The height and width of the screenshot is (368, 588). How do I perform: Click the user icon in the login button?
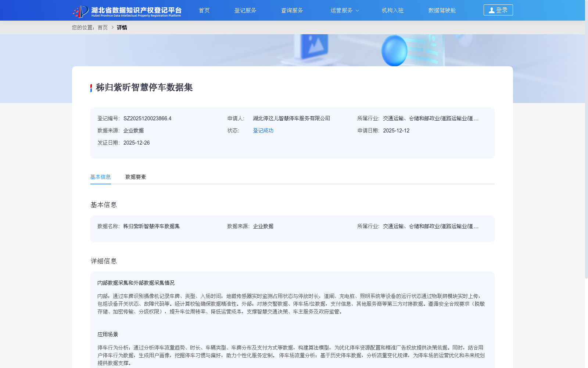[491, 10]
